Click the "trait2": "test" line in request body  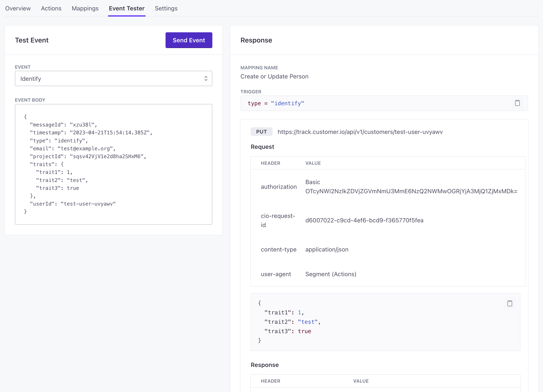pyautogui.click(x=292, y=322)
